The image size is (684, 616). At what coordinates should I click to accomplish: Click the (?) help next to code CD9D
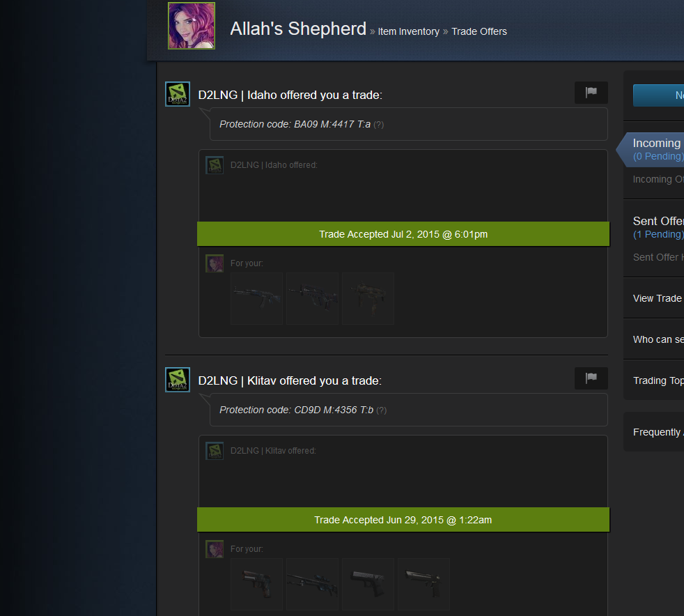(x=381, y=410)
